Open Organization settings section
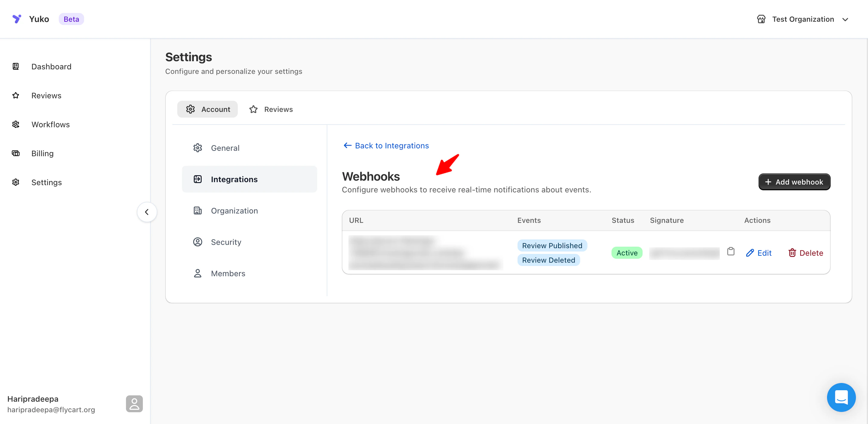This screenshot has height=424, width=868. 234,211
